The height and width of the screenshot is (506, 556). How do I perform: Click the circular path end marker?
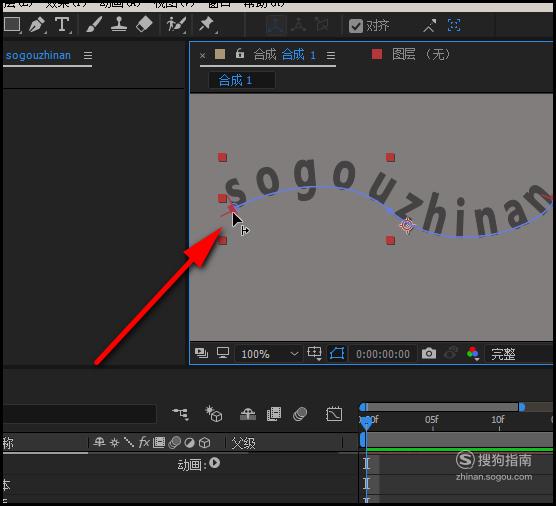[x=407, y=225]
